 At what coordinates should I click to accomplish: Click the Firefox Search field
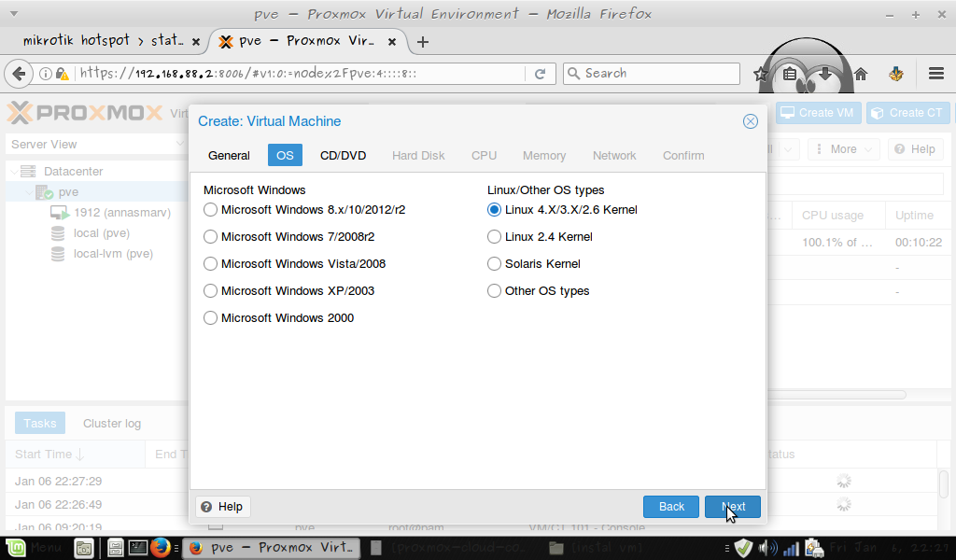[x=651, y=74]
